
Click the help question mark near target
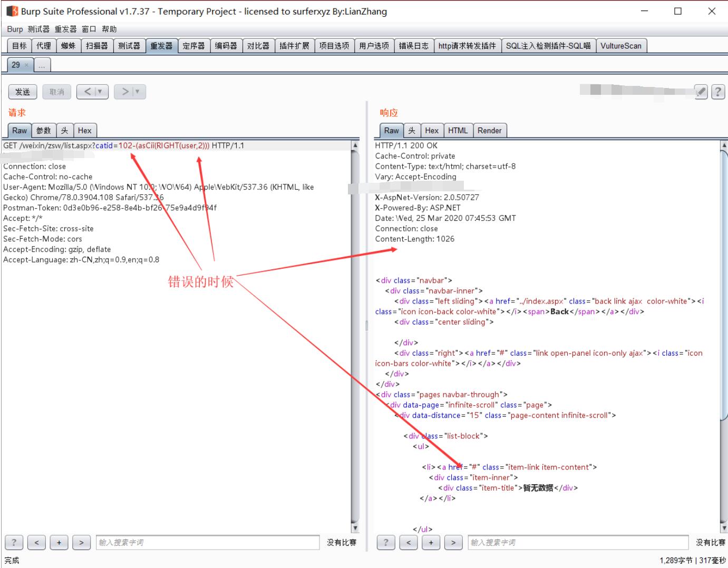(717, 92)
